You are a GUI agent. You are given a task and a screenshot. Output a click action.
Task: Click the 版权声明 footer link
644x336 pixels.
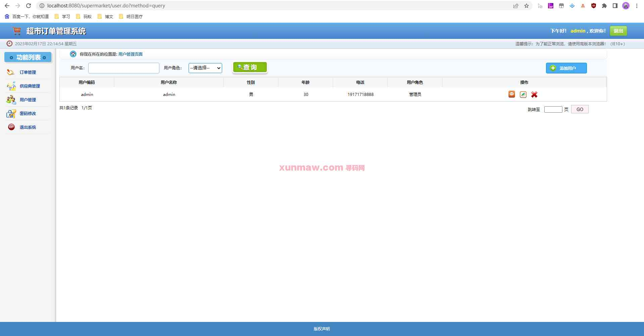pyautogui.click(x=322, y=329)
